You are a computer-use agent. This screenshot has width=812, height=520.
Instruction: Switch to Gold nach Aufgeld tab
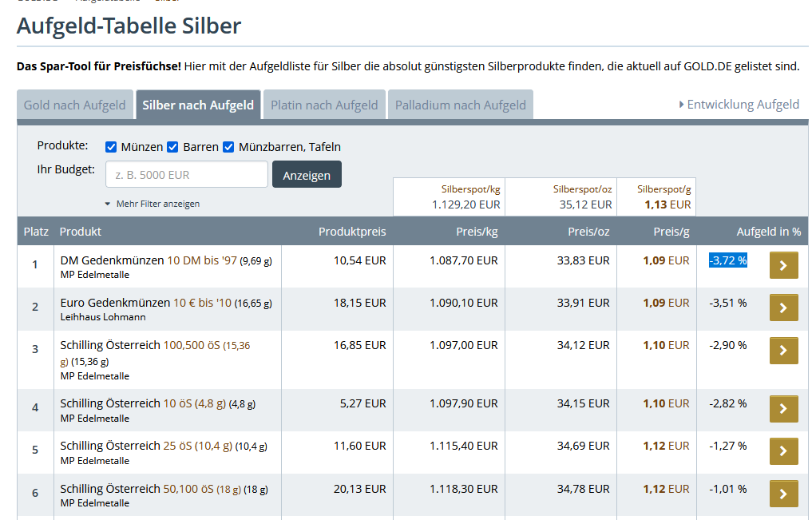pyautogui.click(x=75, y=105)
